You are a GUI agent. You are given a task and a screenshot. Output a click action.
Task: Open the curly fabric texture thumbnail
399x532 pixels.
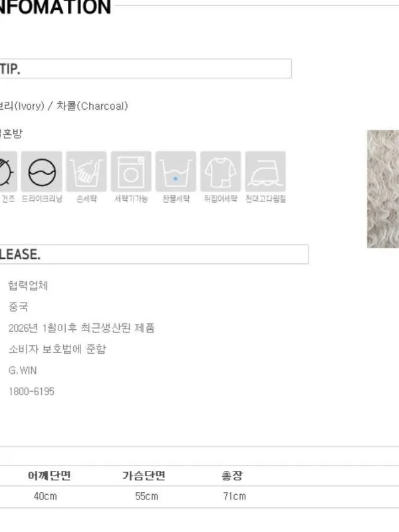[383, 189]
